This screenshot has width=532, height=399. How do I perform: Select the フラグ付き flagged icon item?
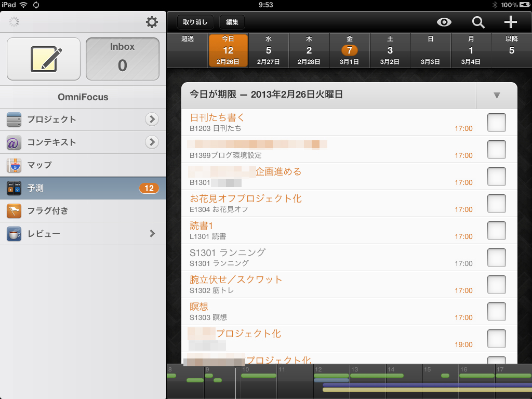pos(14,211)
